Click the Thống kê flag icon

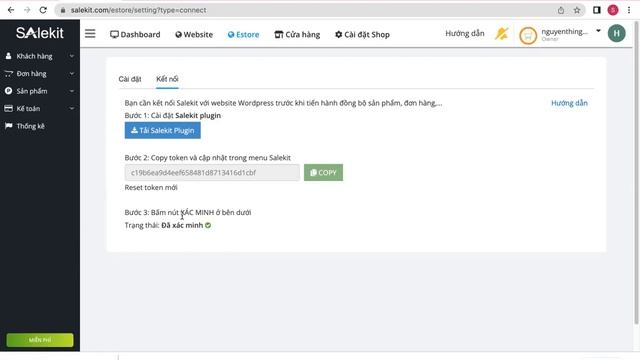[x=9, y=126]
